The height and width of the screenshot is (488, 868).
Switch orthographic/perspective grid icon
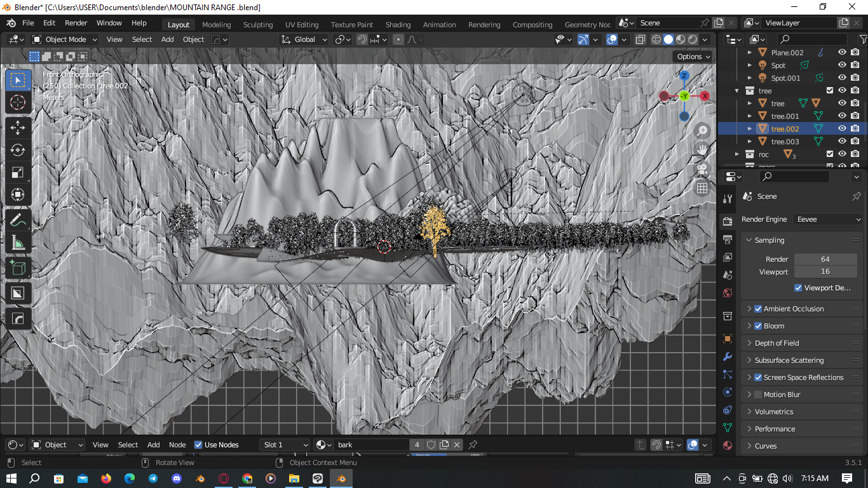click(702, 187)
